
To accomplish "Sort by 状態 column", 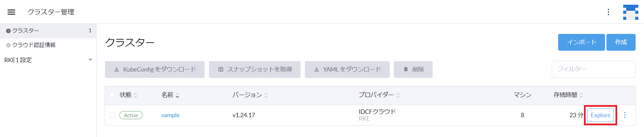I will 128,95.
